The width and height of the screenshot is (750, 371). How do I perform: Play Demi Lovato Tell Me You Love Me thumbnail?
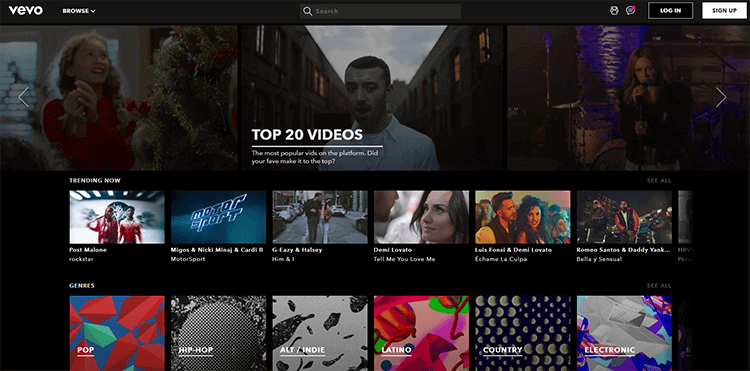pos(421,217)
